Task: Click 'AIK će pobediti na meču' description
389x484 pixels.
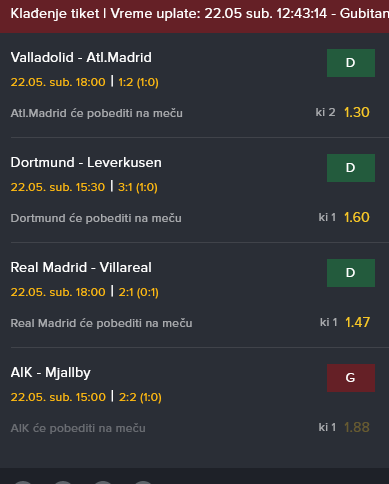Action: (x=78, y=428)
